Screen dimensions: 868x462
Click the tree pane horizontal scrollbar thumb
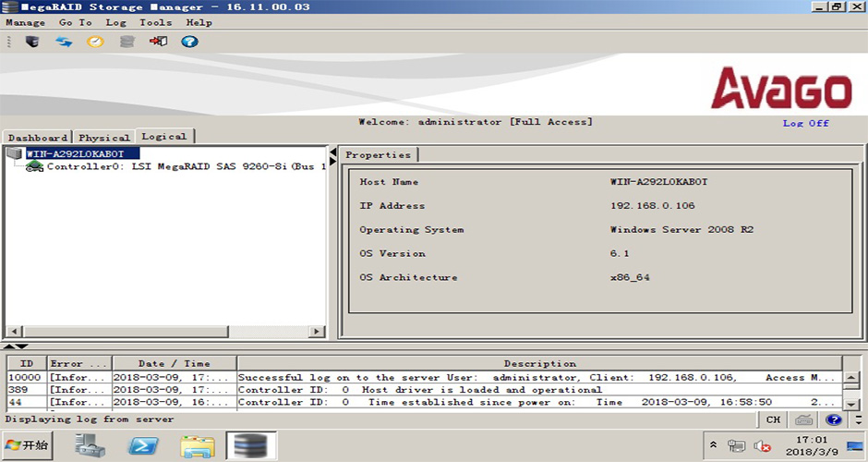125,332
